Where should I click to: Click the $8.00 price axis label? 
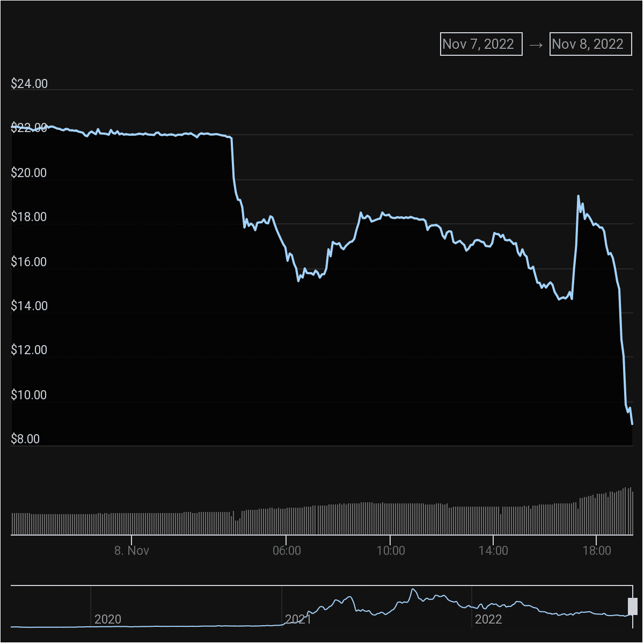[25, 439]
